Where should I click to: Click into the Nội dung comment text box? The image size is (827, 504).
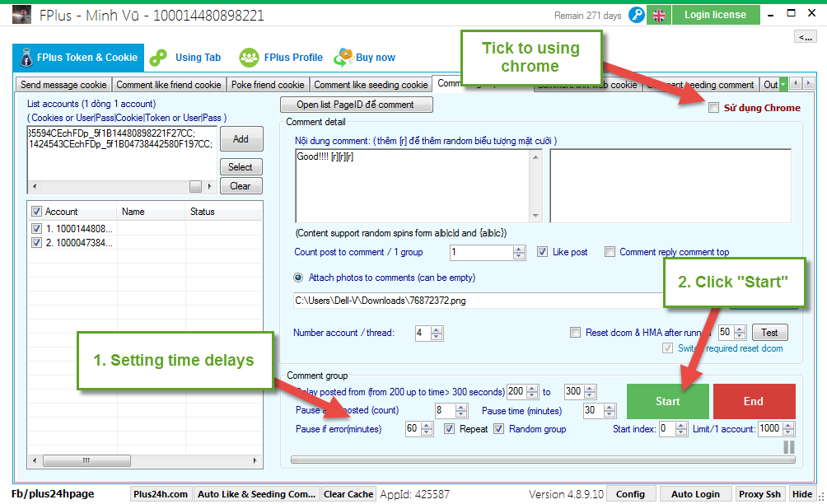click(414, 185)
